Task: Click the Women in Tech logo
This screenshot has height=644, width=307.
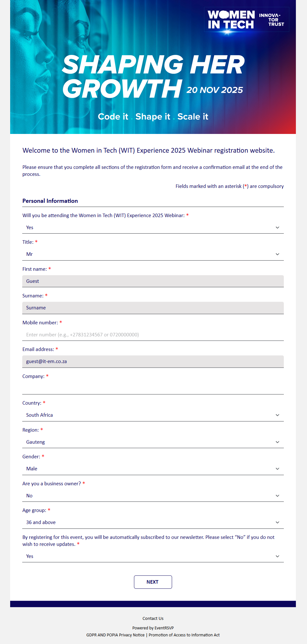Action: click(x=246, y=20)
